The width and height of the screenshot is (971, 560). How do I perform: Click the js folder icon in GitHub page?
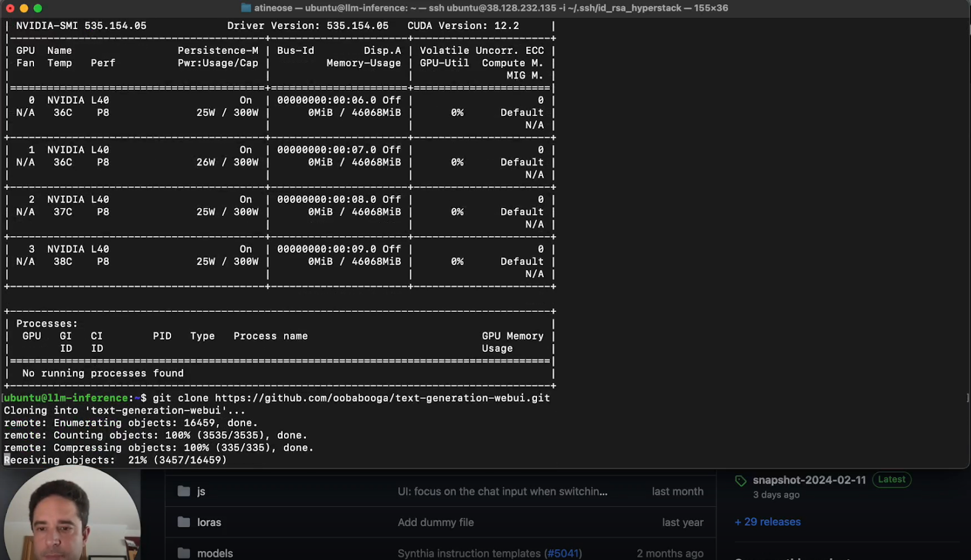183,491
